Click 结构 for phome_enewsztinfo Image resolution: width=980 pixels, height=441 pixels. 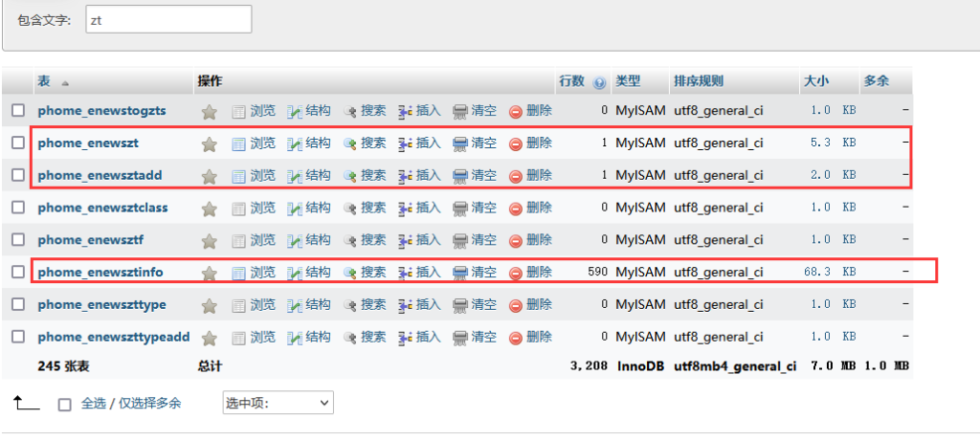pyautogui.click(x=318, y=273)
